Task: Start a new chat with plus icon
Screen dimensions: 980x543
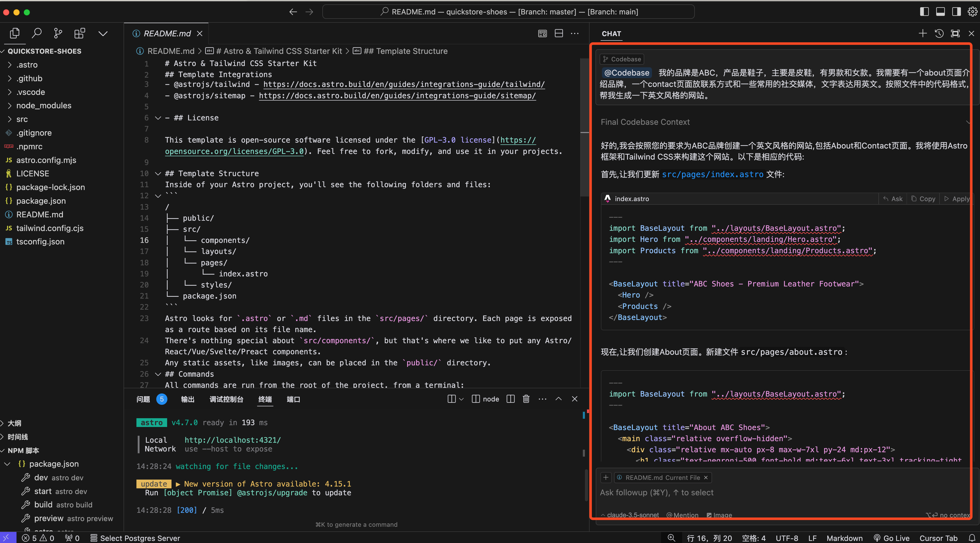Action: click(x=922, y=34)
